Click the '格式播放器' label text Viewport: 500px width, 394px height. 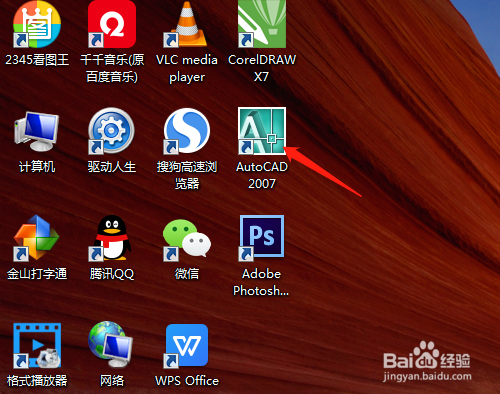[x=37, y=381]
